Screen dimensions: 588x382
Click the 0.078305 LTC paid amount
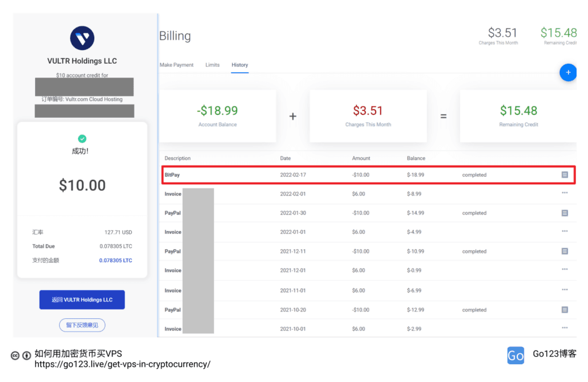click(x=115, y=260)
